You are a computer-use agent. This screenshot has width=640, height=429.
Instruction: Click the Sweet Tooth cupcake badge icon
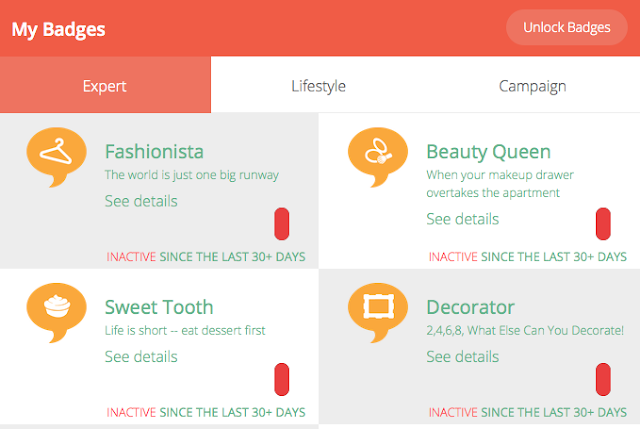[x=56, y=313]
